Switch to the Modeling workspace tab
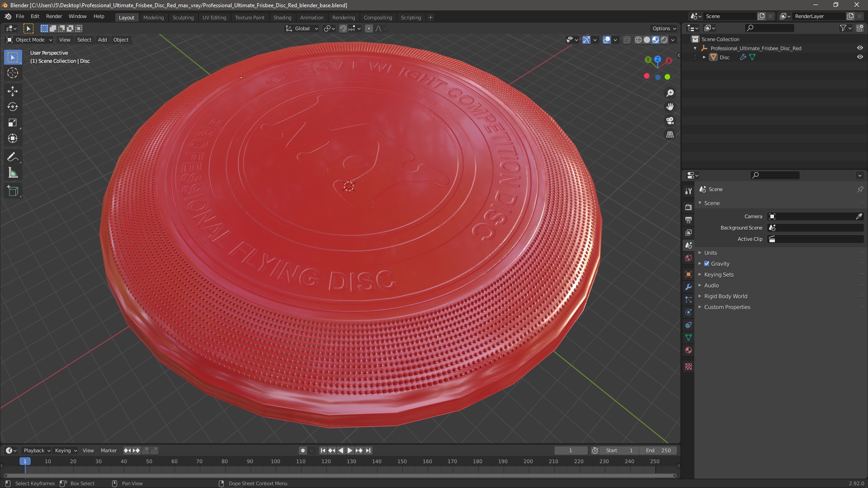This screenshot has width=868, height=488. (x=153, y=18)
